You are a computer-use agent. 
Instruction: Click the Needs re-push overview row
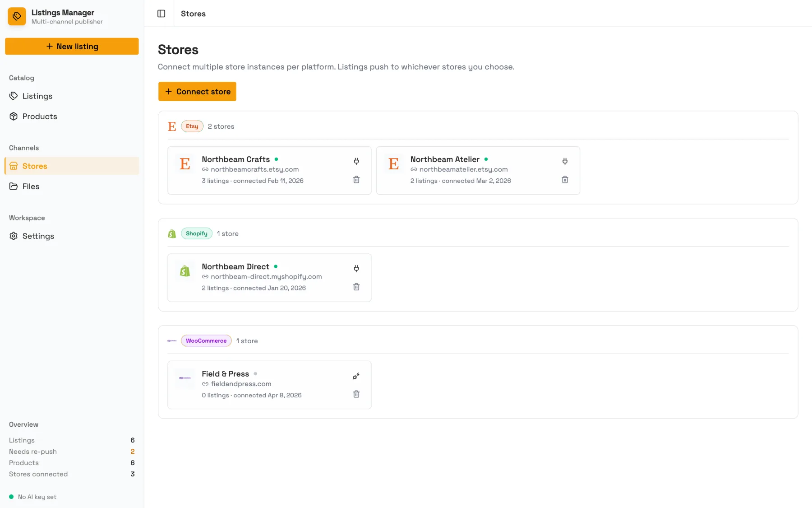(x=72, y=452)
